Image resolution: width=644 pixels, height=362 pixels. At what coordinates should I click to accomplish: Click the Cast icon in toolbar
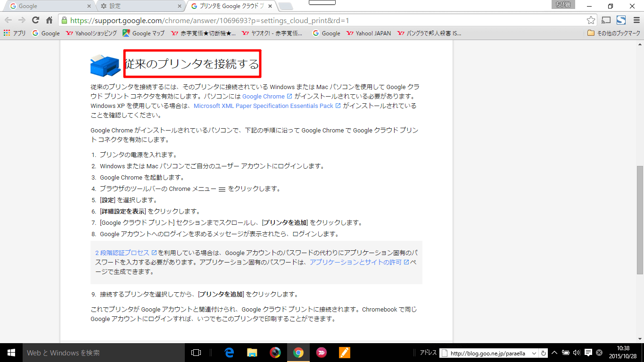click(606, 20)
